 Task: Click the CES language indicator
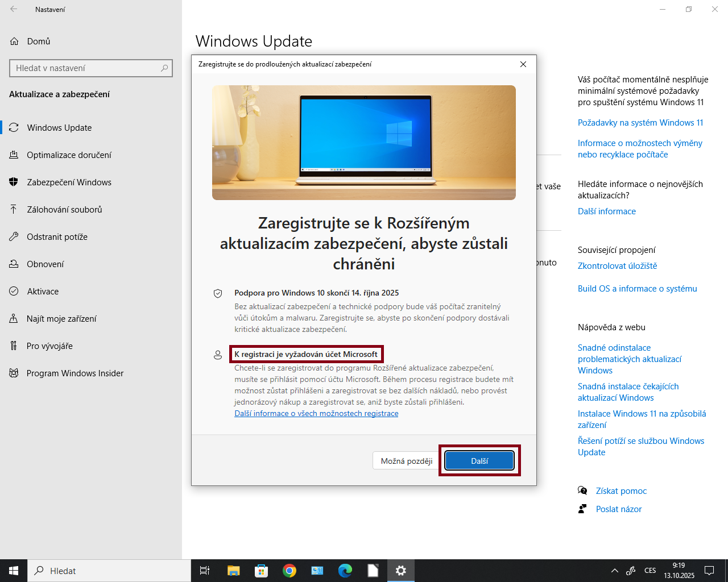(x=650, y=571)
